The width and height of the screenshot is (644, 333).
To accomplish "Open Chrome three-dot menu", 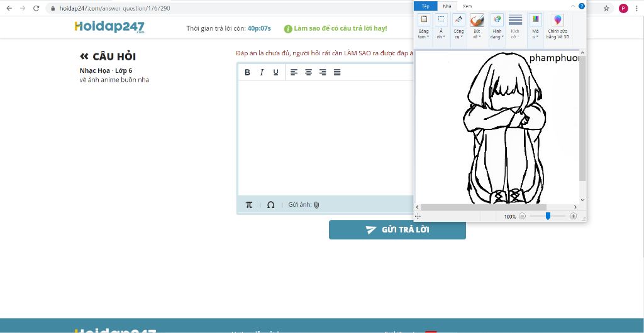I will pos(636,8).
